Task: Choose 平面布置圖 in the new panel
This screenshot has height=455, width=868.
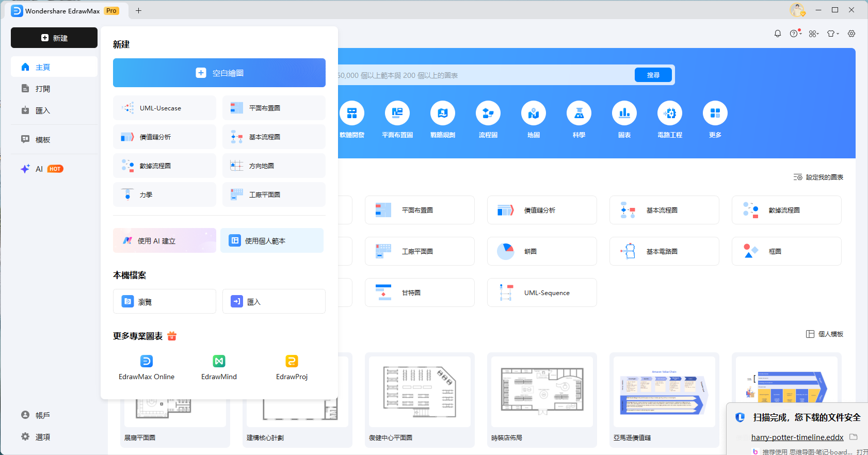Action: pyautogui.click(x=274, y=108)
